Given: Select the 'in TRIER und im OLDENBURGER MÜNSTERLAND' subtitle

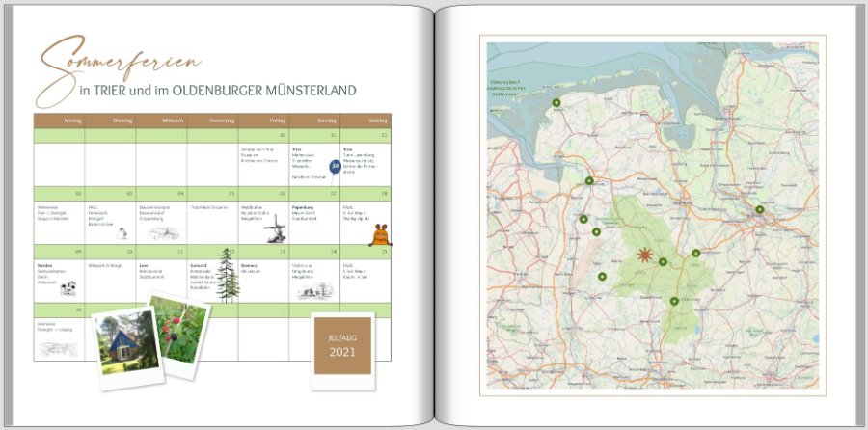Looking at the screenshot, I should [218, 91].
